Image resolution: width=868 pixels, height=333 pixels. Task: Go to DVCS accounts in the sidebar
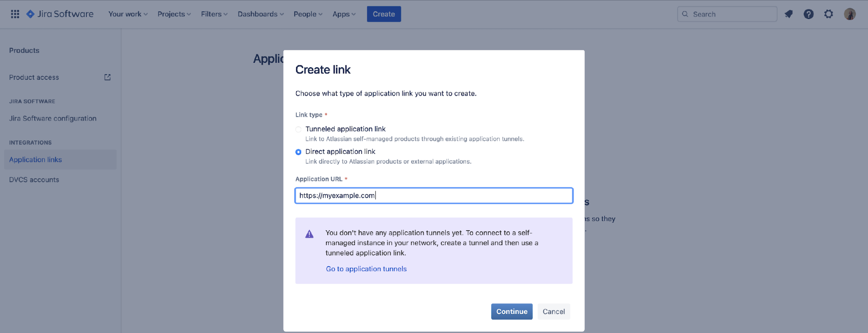pos(34,180)
